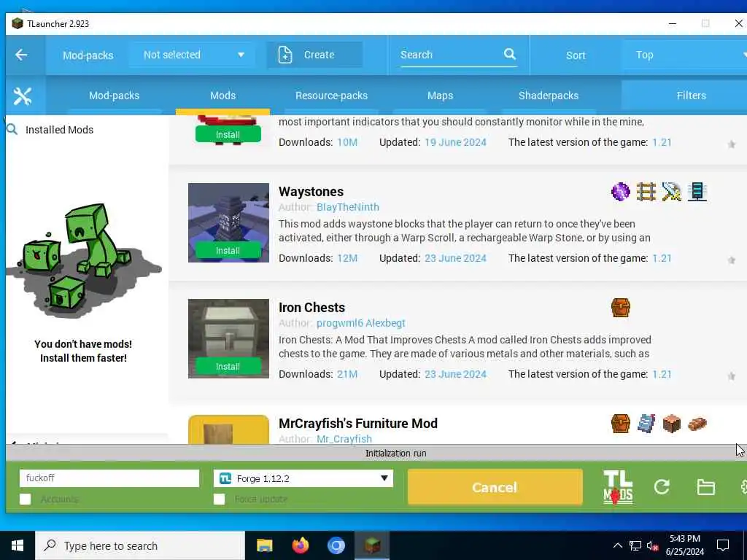This screenshot has width=747, height=560.
Task: Install the Iron Chests mod
Action: tap(228, 366)
